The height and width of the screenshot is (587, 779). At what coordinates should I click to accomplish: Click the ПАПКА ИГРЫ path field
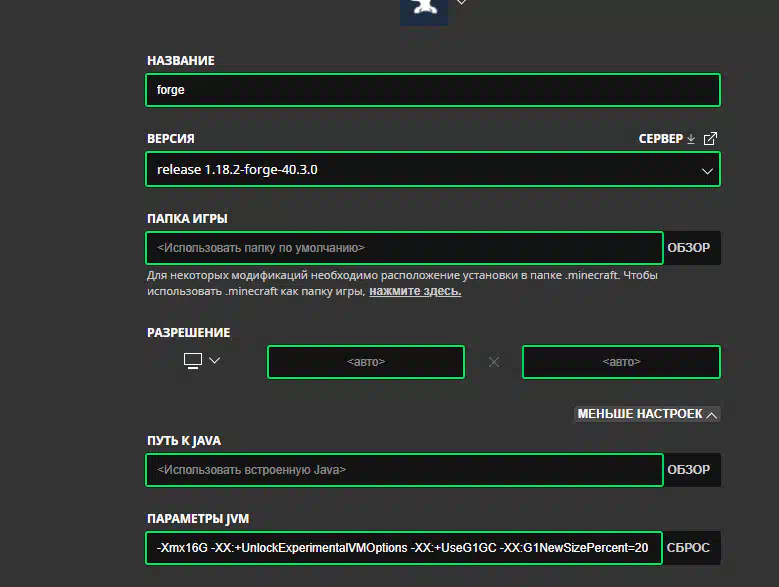[x=404, y=248]
